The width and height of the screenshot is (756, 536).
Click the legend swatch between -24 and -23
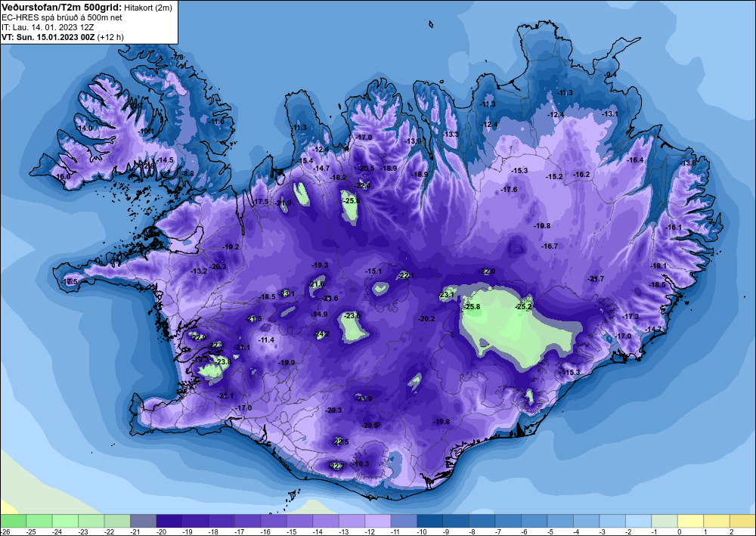click(65, 521)
